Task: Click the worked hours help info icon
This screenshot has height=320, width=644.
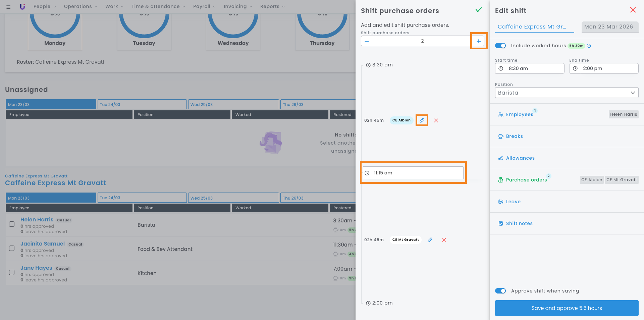Action: pos(589,46)
